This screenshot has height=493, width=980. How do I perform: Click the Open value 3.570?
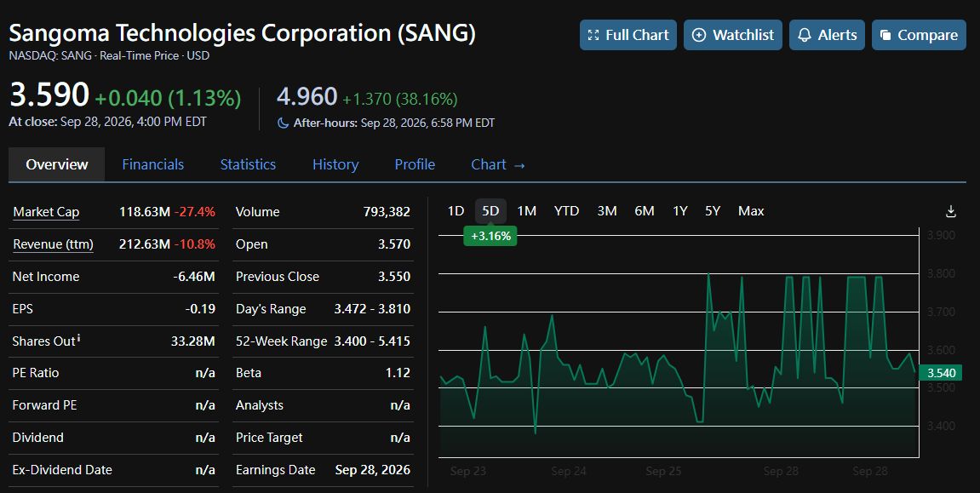394,244
